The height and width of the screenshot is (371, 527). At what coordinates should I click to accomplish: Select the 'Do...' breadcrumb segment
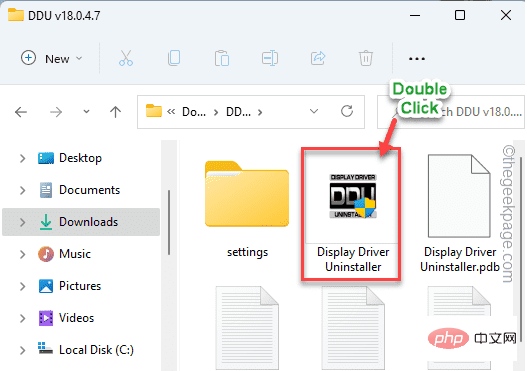pyautogui.click(x=194, y=112)
